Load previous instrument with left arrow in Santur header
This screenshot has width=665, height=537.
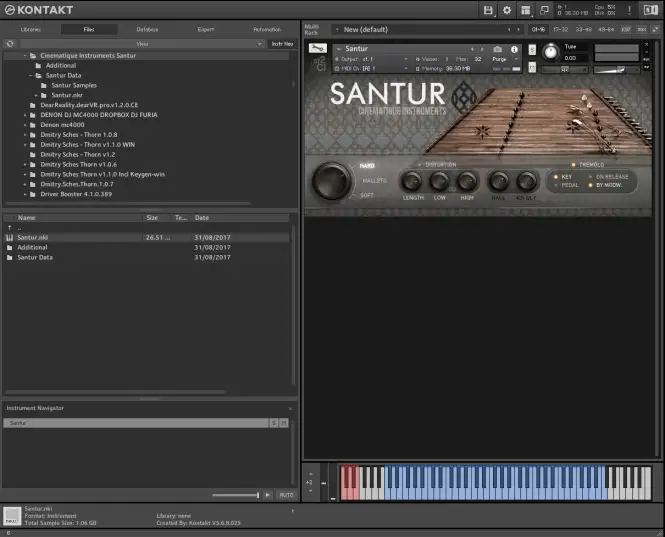coord(472,49)
